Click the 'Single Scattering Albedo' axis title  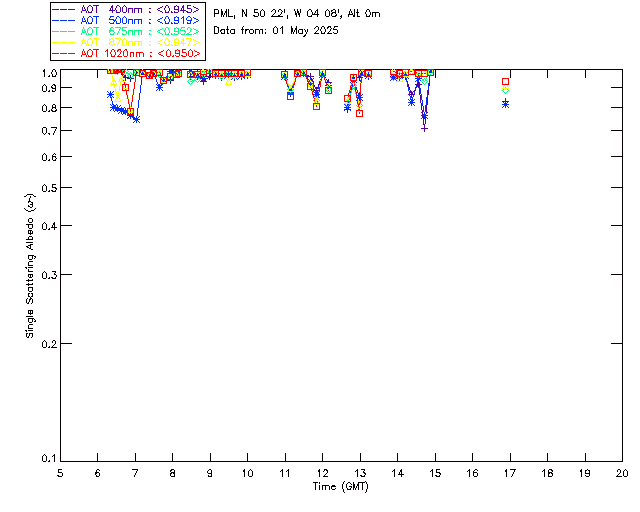click(31, 266)
